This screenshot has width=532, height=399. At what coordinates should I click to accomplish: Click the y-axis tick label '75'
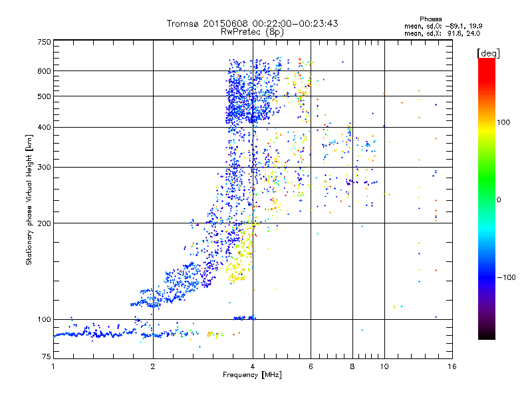click(x=47, y=356)
